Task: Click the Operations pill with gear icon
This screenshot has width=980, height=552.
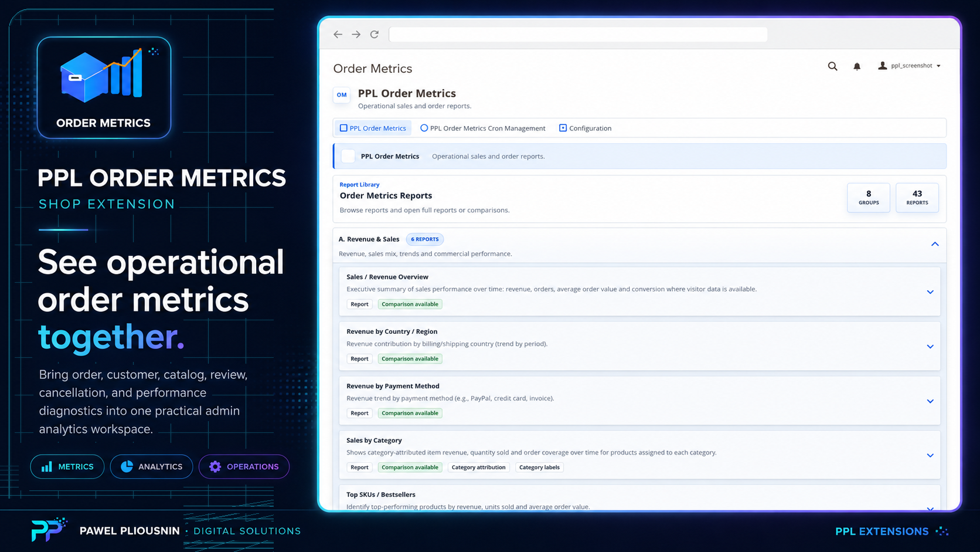Action: tap(244, 467)
